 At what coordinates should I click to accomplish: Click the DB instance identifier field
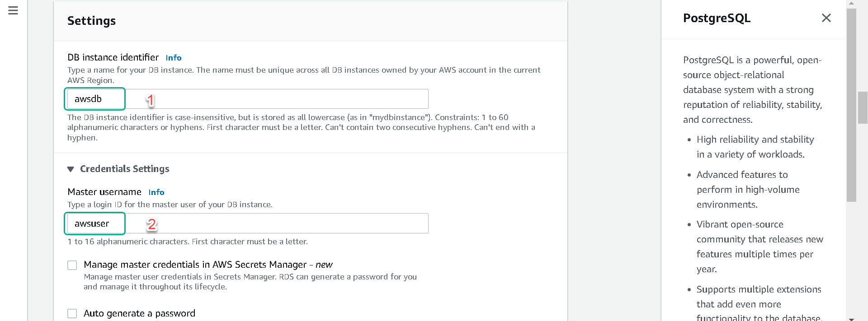(x=248, y=99)
